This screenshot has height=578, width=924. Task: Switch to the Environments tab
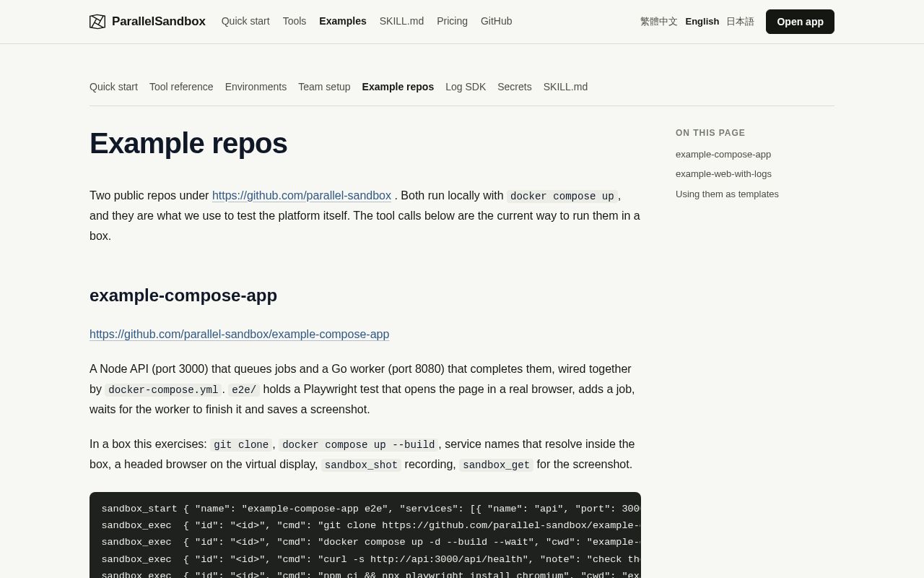256,87
